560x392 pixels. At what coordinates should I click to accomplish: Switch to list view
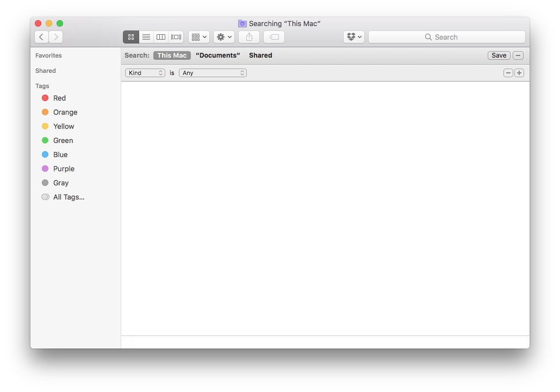[146, 37]
